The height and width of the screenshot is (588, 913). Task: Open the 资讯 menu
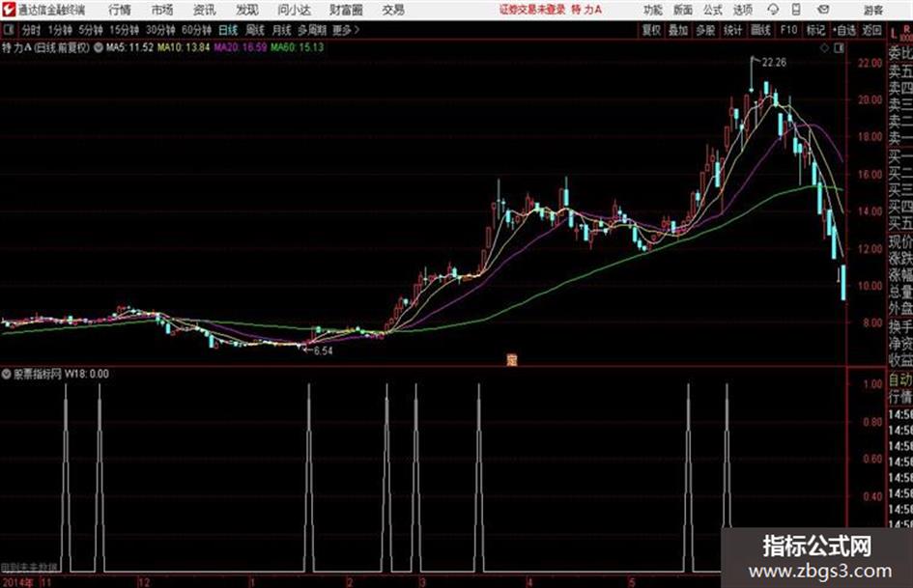click(205, 10)
